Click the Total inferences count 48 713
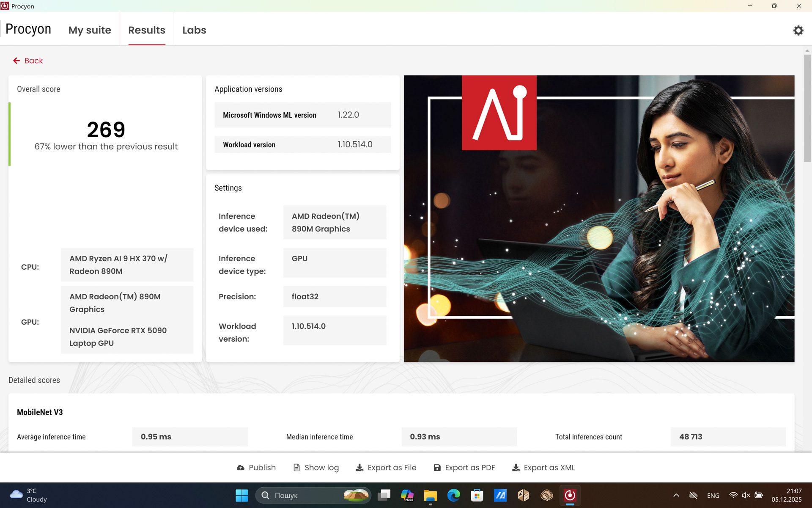Image resolution: width=812 pixels, height=508 pixels. click(x=728, y=436)
